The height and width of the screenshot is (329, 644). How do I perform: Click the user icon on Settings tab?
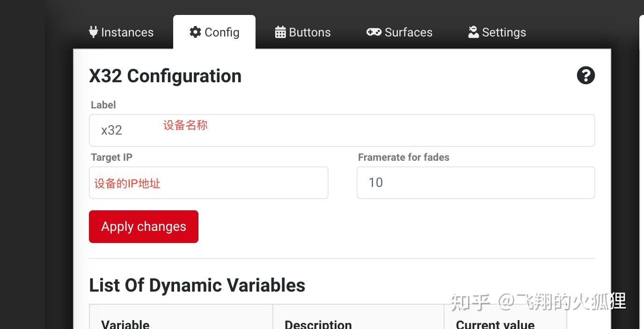point(473,32)
